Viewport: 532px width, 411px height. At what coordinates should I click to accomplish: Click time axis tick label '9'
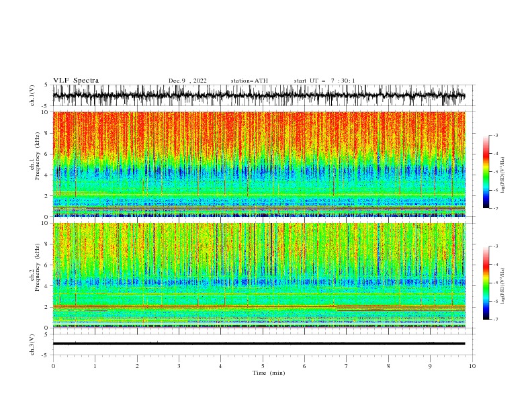(430, 366)
